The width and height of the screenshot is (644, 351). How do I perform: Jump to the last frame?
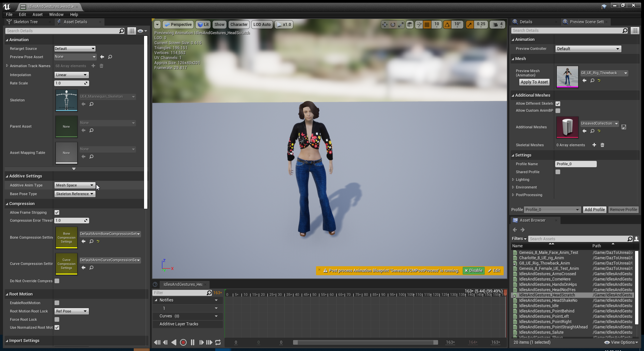(x=209, y=342)
